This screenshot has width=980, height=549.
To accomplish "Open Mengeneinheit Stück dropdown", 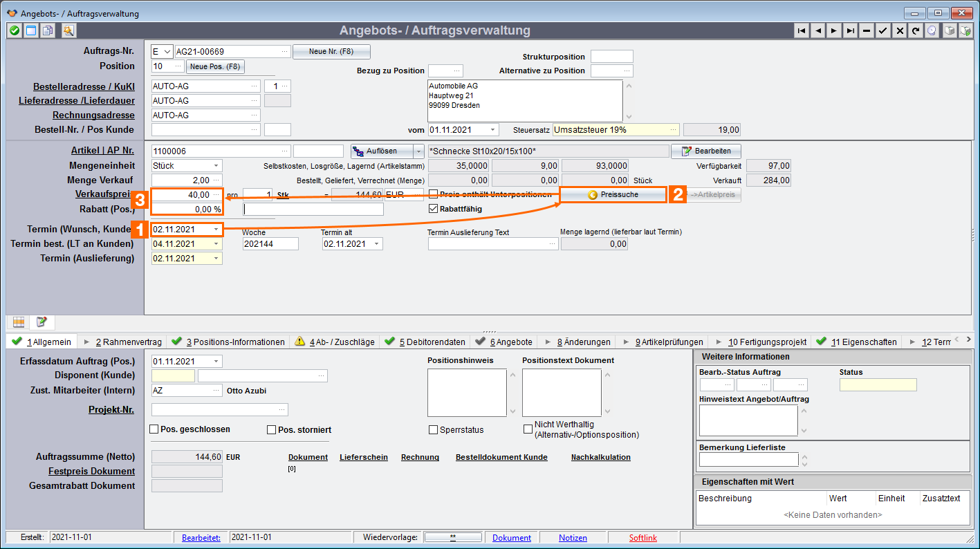I will tap(216, 166).
